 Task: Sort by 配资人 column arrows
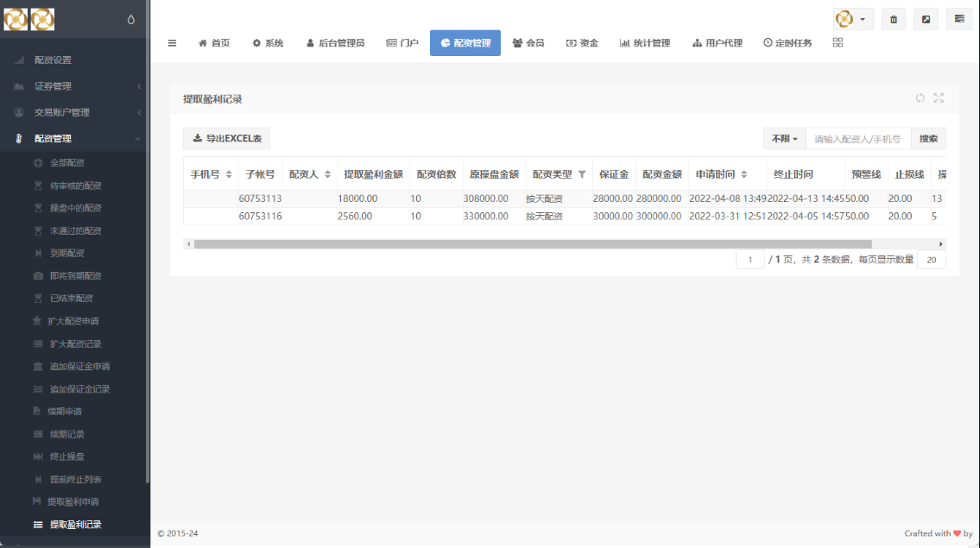pyautogui.click(x=327, y=174)
